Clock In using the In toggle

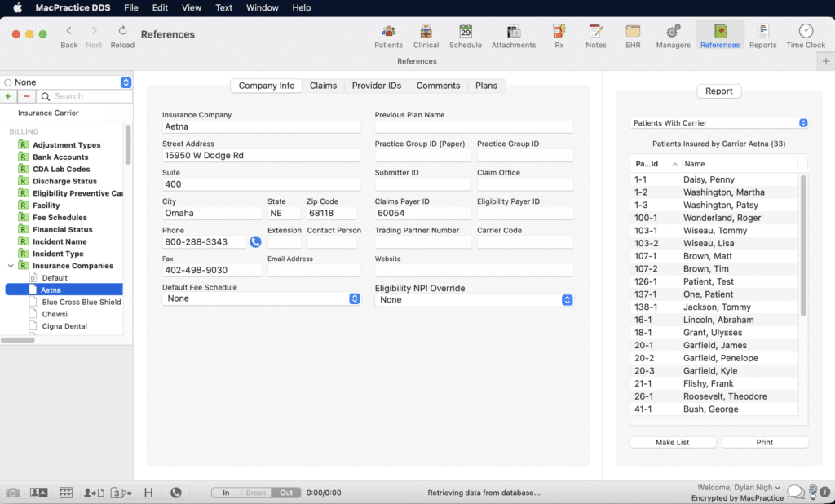click(x=226, y=493)
